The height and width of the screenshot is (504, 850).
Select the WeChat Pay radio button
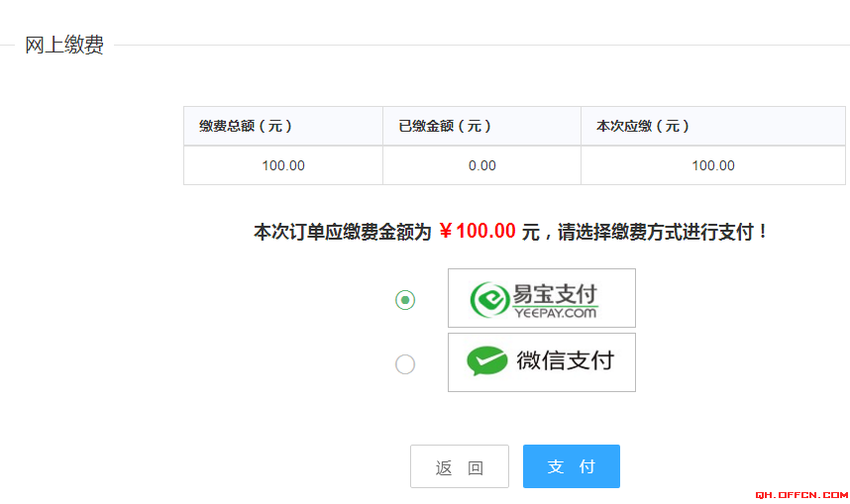405,364
